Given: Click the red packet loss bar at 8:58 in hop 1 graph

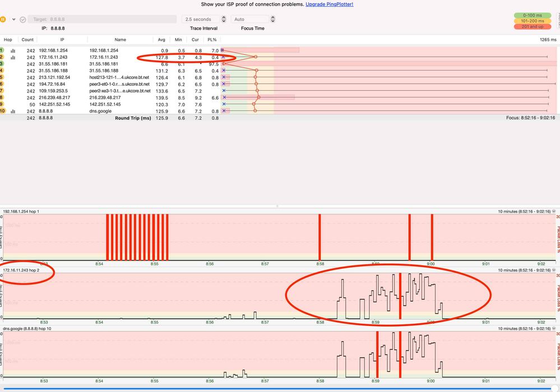Looking at the screenshot, I should click(320, 237).
